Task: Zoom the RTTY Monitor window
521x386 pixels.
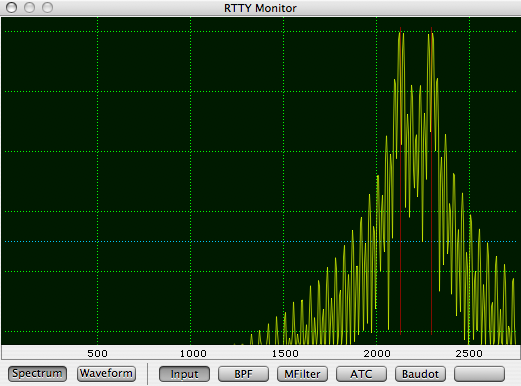Action: (48, 7)
